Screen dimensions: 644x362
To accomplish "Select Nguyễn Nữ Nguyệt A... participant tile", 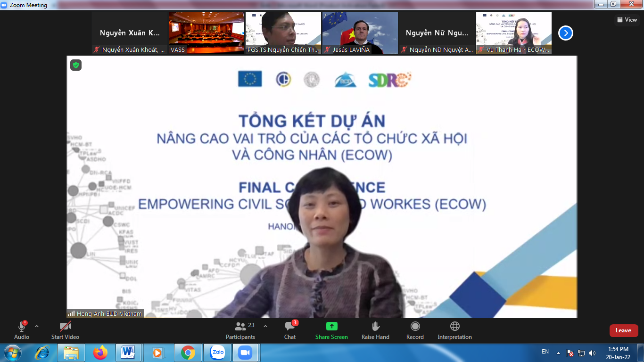I will pos(437,33).
